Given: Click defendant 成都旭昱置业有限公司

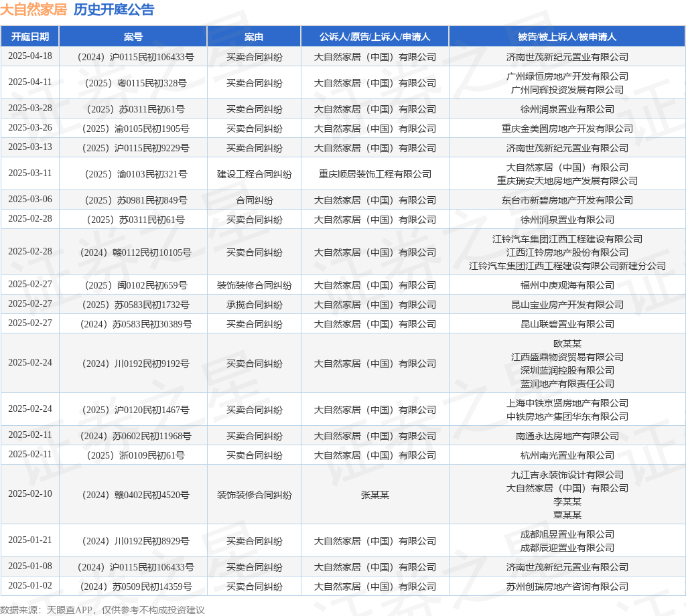Looking at the screenshot, I should coord(567,534).
